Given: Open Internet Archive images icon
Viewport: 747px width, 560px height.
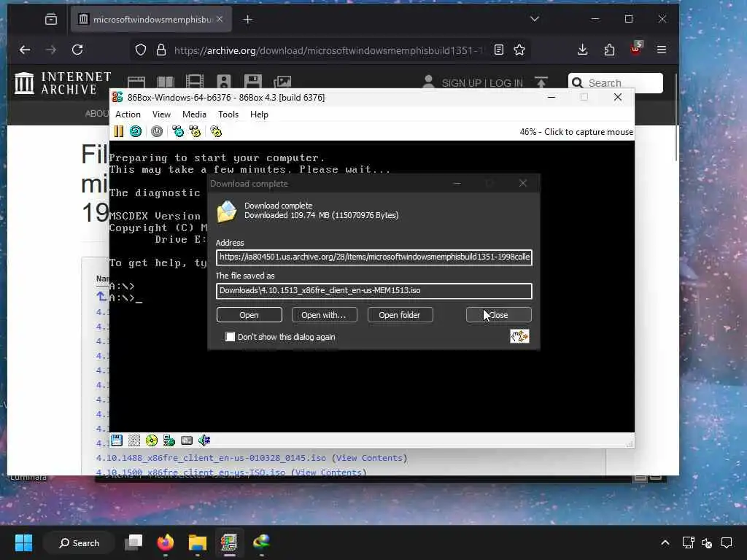Looking at the screenshot, I should click(282, 82).
